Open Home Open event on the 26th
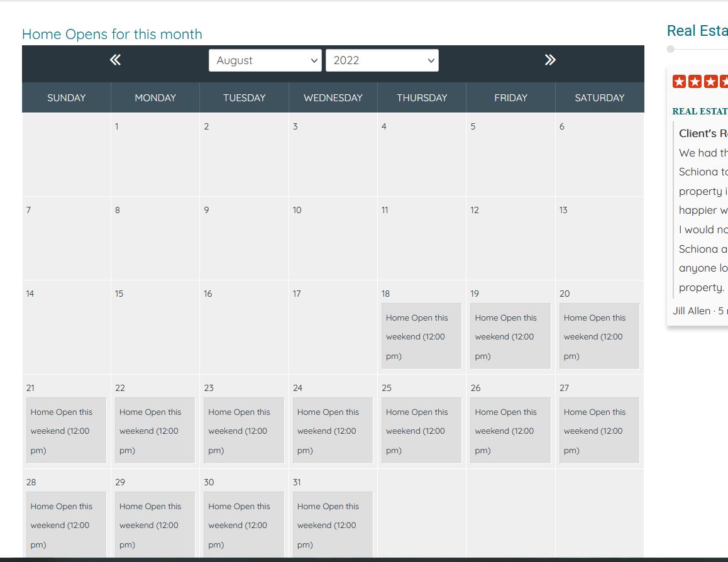728x562 pixels. click(x=510, y=431)
